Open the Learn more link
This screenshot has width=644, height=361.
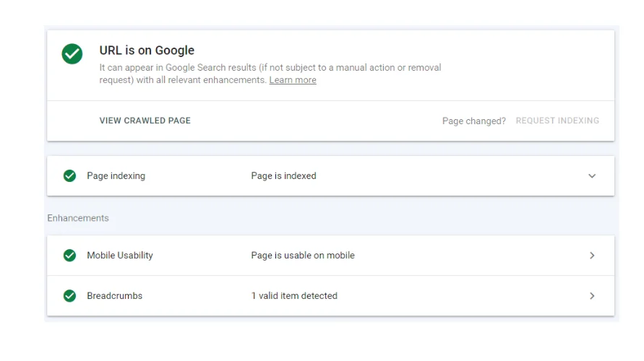293,80
